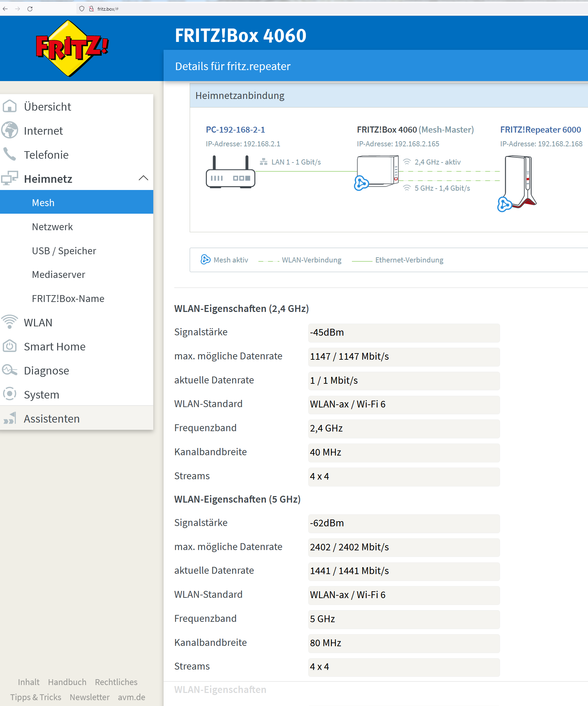Image resolution: width=588 pixels, height=706 pixels.
Task: Click the insecure connection padlock icon
Action: point(91,9)
